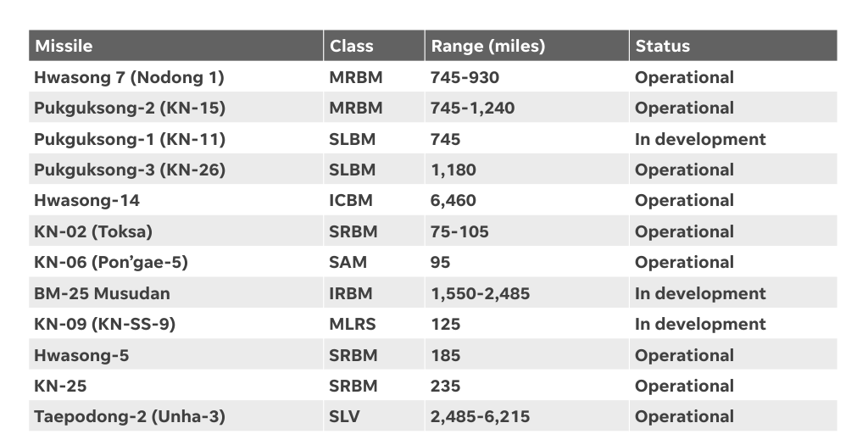Select the SAM class cell
Screen dimensions: 868x434
coord(348,262)
